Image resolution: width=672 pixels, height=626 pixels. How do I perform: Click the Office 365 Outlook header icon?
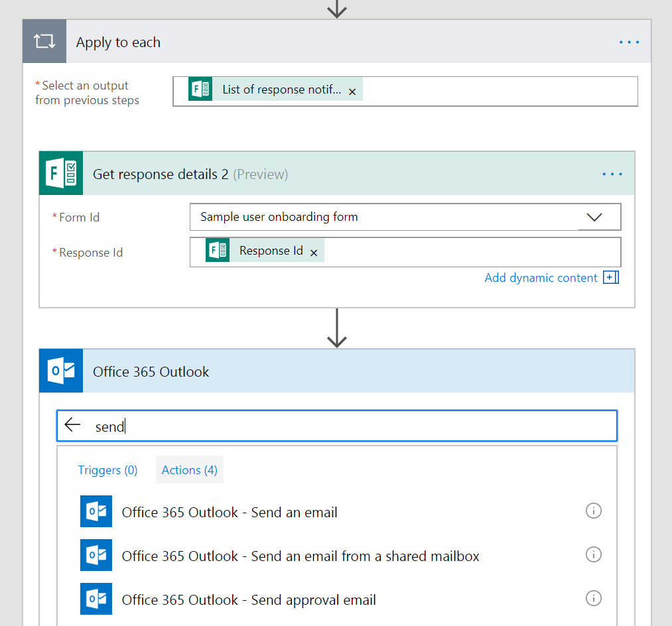61,371
